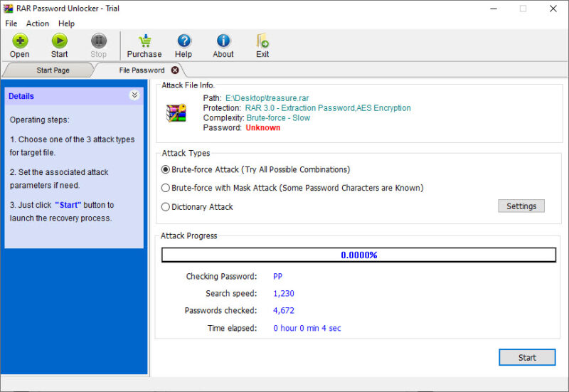Click time elapsed 0 hour 0 min 4 sec

tap(307, 328)
